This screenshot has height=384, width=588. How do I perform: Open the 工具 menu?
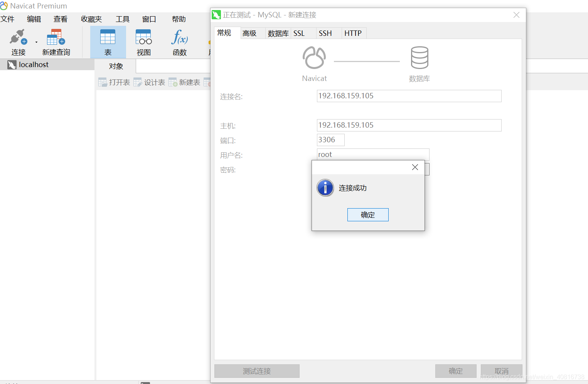pos(123,19)
